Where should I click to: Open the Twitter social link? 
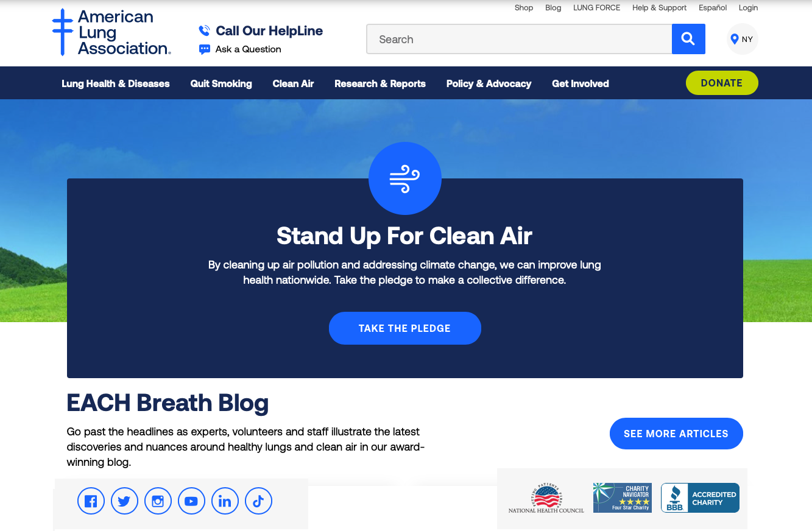(x=124, y=501)
